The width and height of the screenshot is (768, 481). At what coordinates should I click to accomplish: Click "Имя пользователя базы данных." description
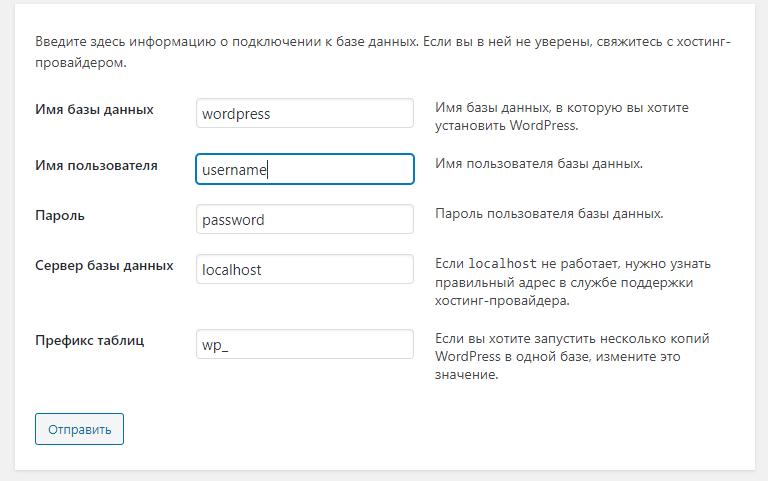click(x=538, y=163)
